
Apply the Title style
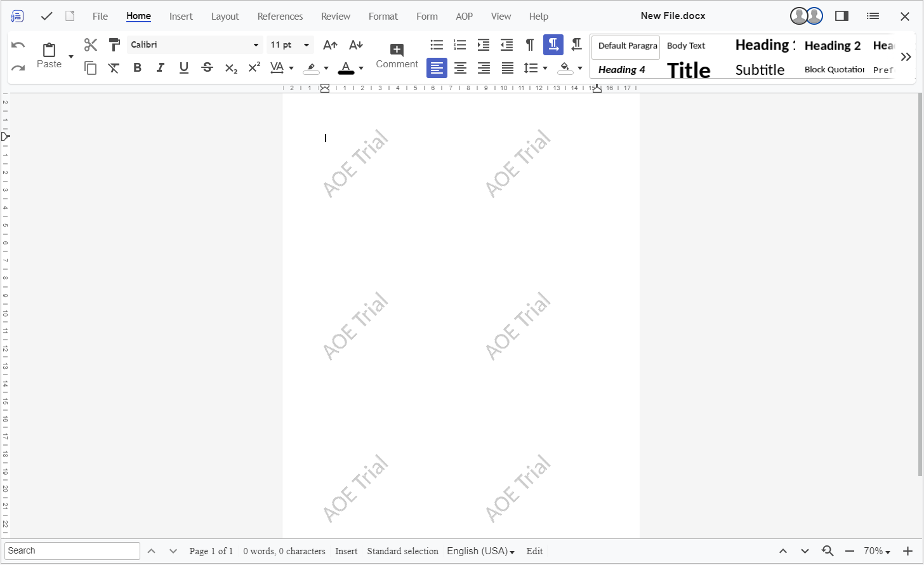click(x=689, y=70)
